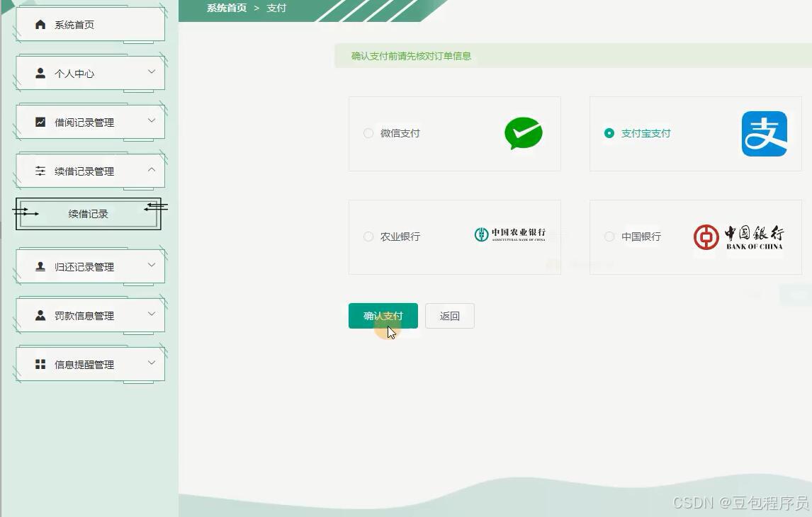The height and width of the screenshot is (517, 812).
Task: Click the home icon next to 系统首页
Action: tap(40, 23)
